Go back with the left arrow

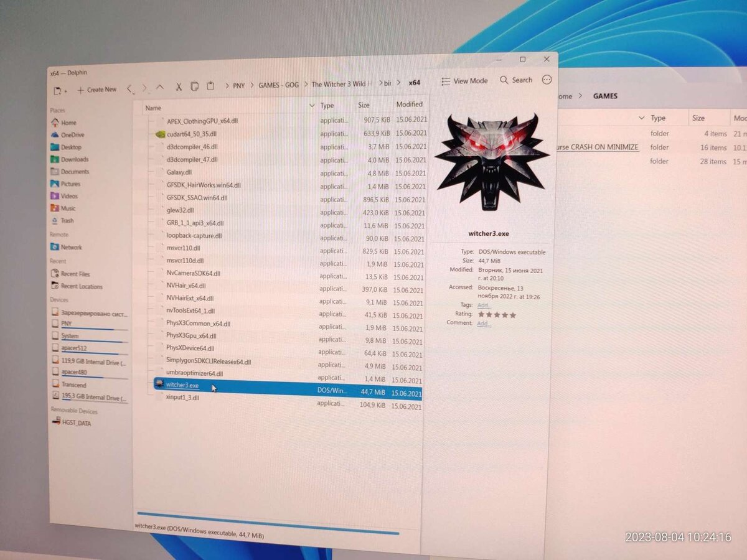point(129,88)
